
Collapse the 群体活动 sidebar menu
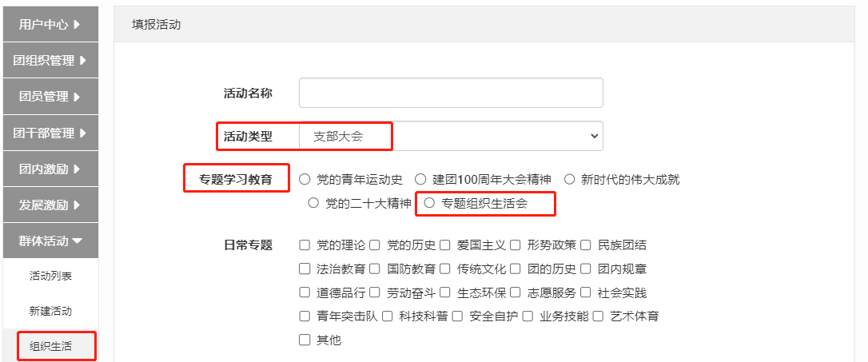(50, 241)
